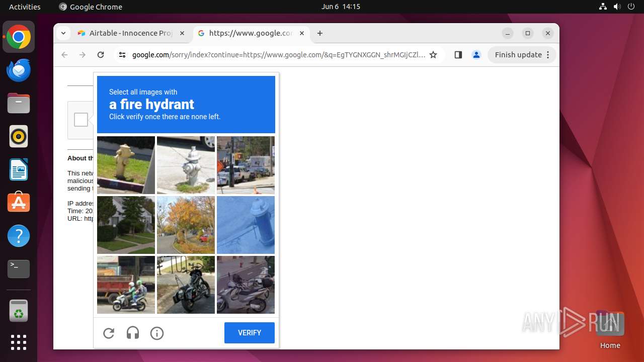This screenshot has height=362, width=644.
Task: Click the Finish update button
Action: (x=518, y=55)
